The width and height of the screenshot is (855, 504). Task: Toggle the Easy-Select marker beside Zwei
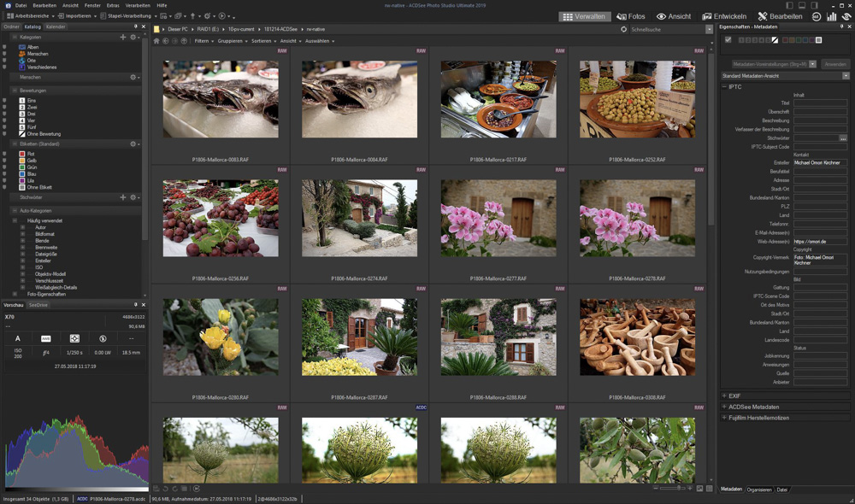4,108
